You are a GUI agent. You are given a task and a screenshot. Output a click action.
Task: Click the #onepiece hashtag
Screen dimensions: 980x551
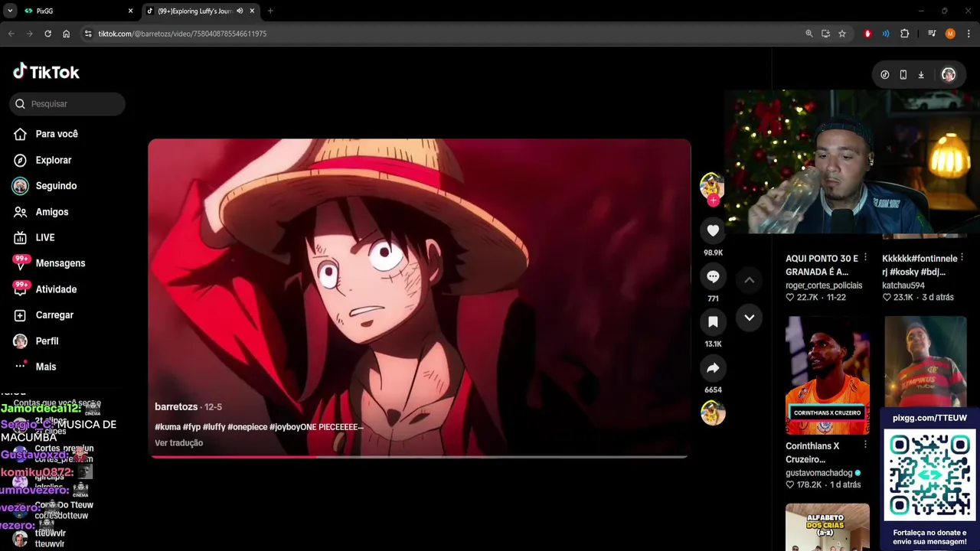click(x=247, y=427)
